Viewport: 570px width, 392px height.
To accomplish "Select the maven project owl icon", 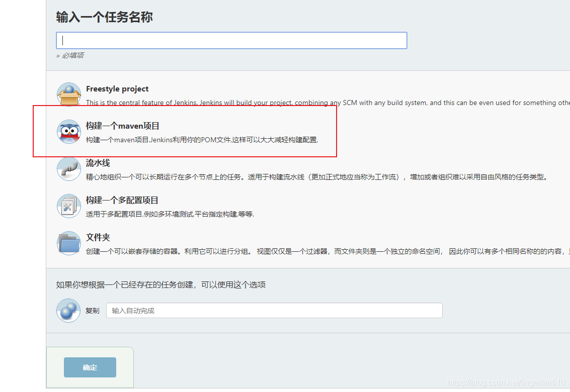I will [x=69, y=132].
